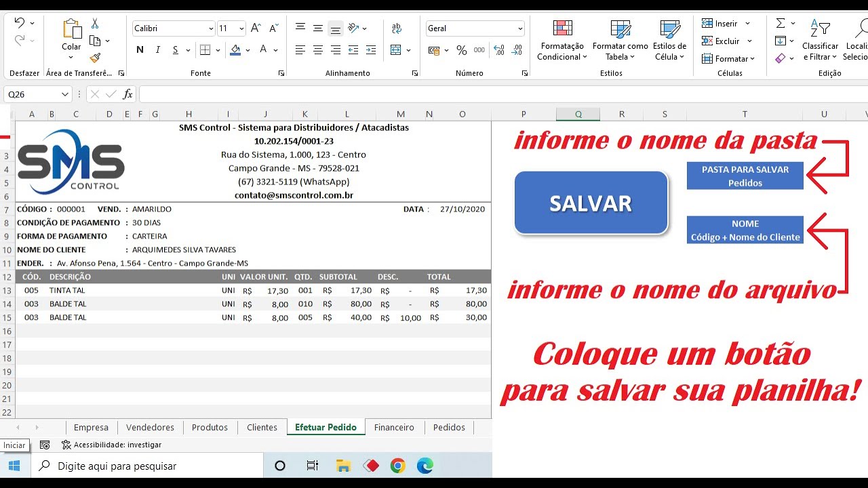Decrease font size with smaller A
This screenshot has width=868, height=488.
click(273, 28)
